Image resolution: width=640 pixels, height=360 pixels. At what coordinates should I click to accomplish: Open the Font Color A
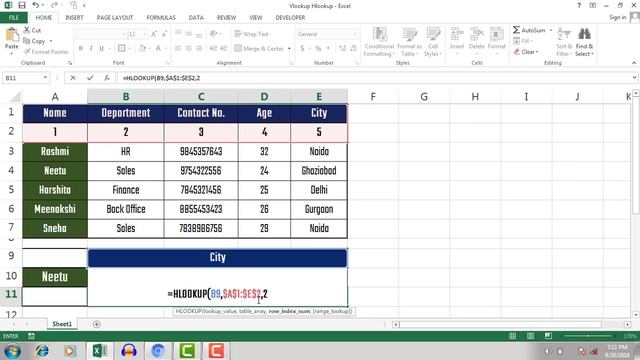[x=158, y=48]
